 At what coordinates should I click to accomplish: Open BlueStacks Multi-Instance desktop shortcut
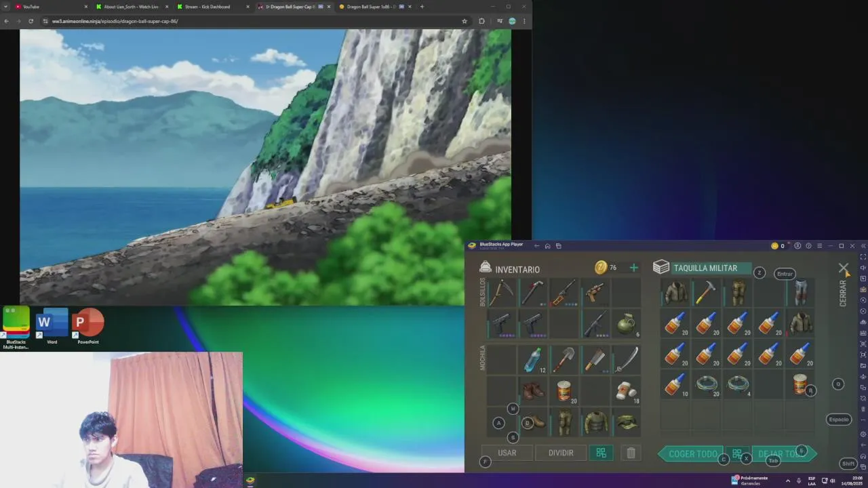pos(16,327)
